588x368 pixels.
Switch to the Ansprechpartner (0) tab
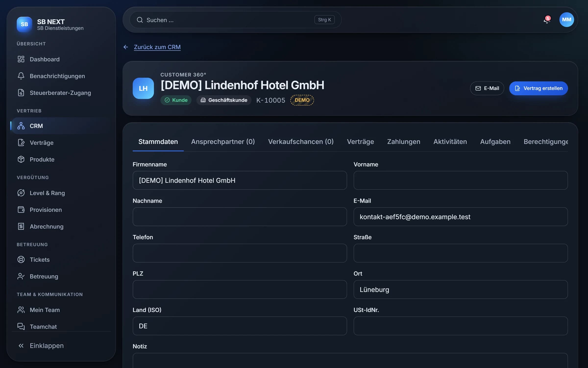(x=223, y=142)
